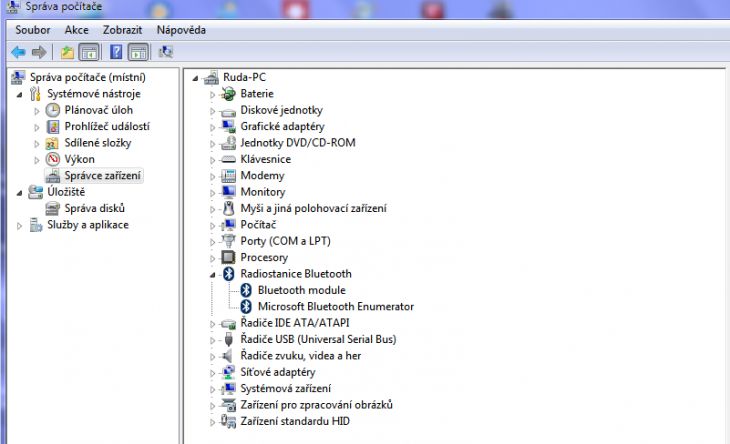Click the Zařízení pro zpracování obrázků icon
Screen dimensions: 730x444
tap(228, 405)
